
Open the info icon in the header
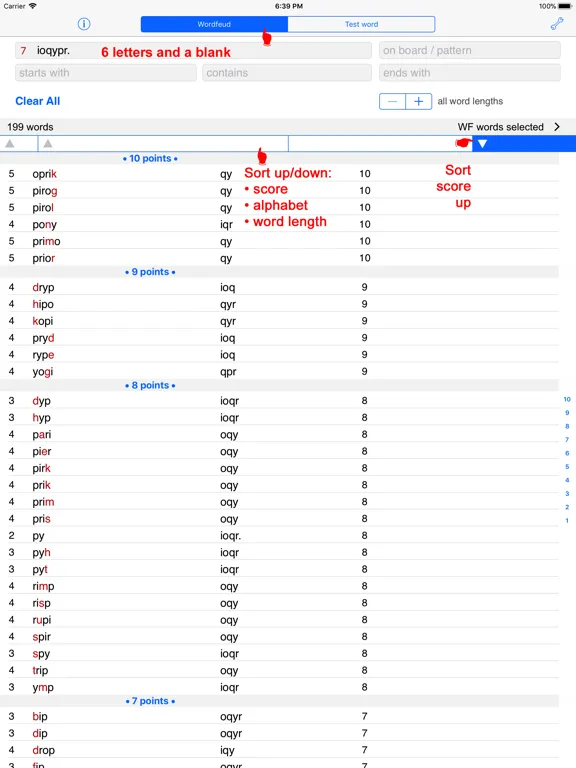click(x=84, y=24)
